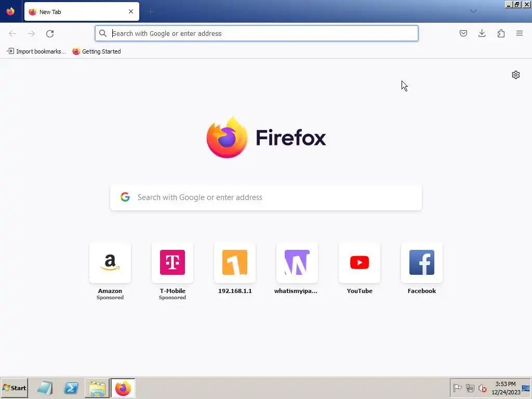Restore down the Firefox window
The height and width of the screenshot is (399, 532).
point(517,4)
